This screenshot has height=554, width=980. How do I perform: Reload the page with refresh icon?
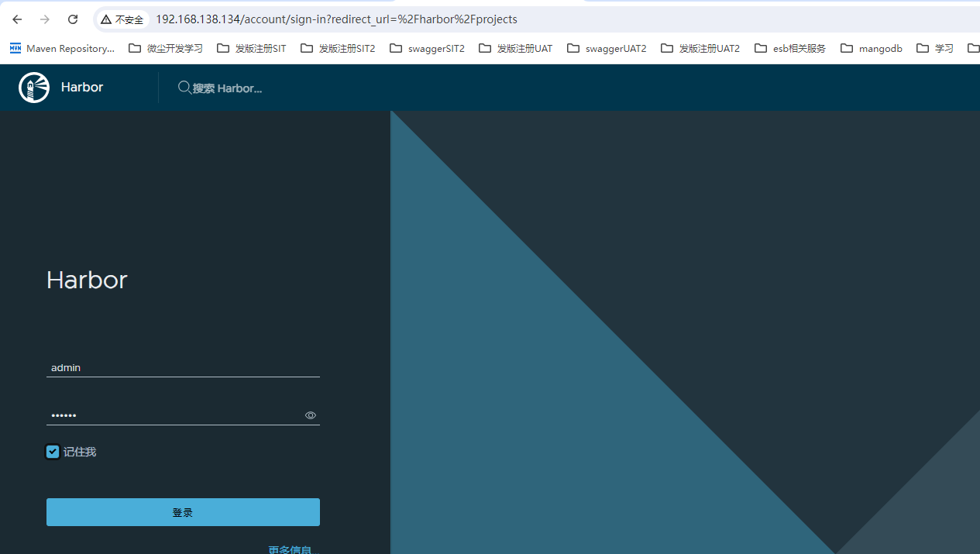point(73,19)
